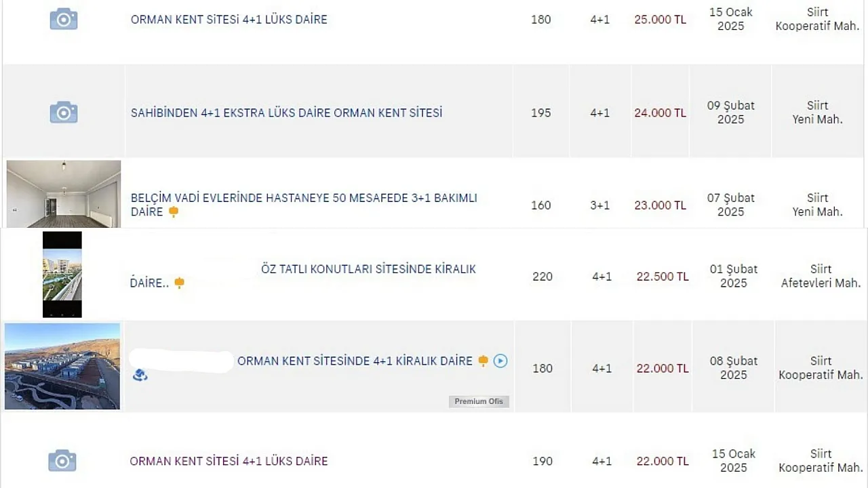The width and height of the screenshot is (868, 488).
Task: Open the aerial site view thumbnail
Action: tap(62, 367)
